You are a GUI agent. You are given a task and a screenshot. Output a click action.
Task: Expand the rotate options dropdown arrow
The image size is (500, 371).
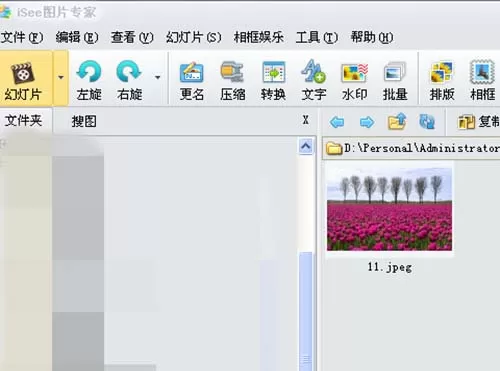click(157, 78)
